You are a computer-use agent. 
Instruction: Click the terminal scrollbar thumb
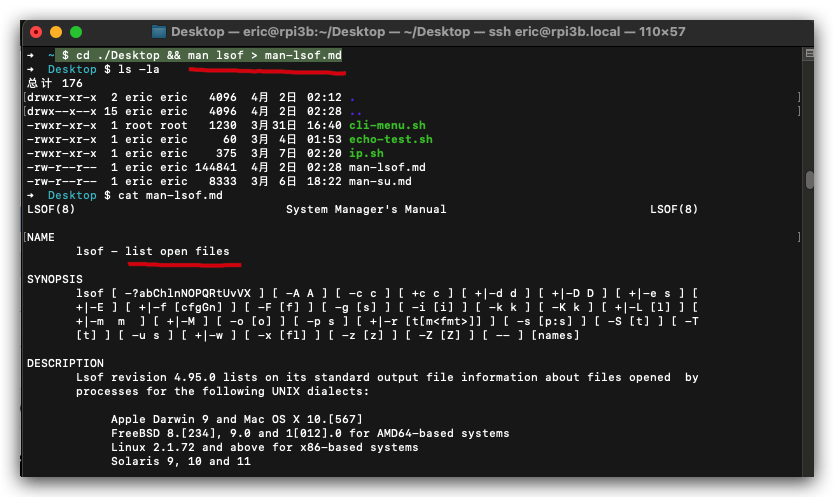pyautogui.click(x=810, y=180)
